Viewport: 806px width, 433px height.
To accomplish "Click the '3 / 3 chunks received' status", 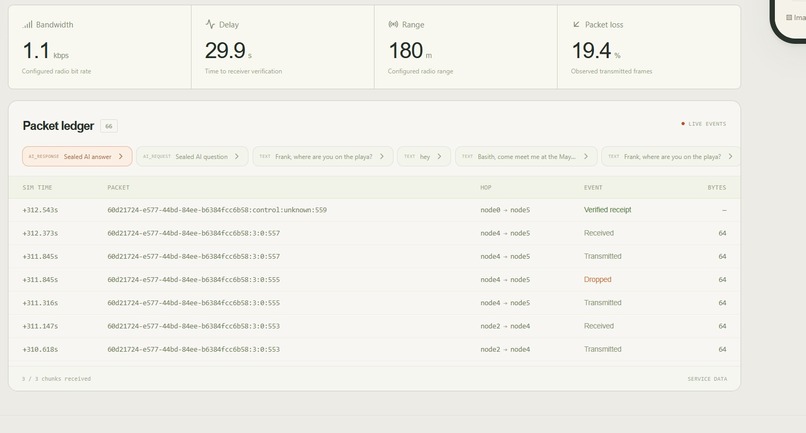I will 56,379.
